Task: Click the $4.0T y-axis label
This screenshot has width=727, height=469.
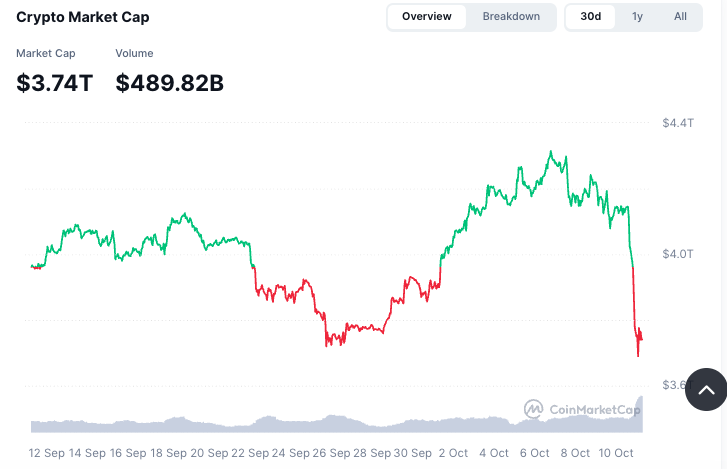Action: click(677, 254)
